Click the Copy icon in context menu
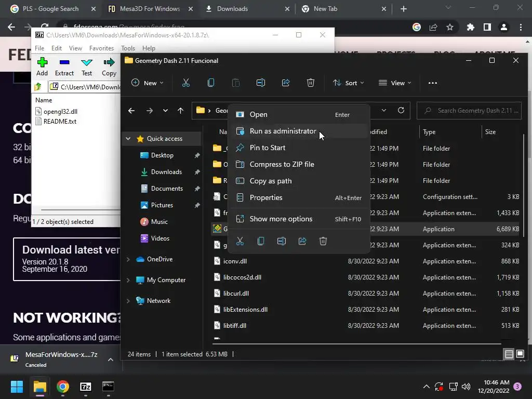 click(261, 241)
